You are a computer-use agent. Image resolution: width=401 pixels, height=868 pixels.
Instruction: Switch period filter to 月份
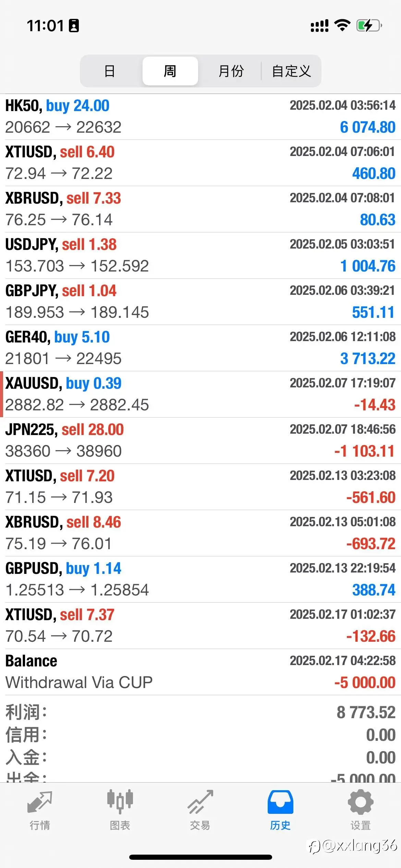(231, 71)
